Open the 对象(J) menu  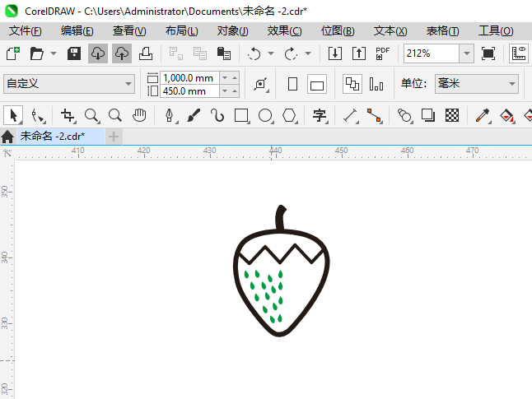pyautogui.click(x=233, y=31)
